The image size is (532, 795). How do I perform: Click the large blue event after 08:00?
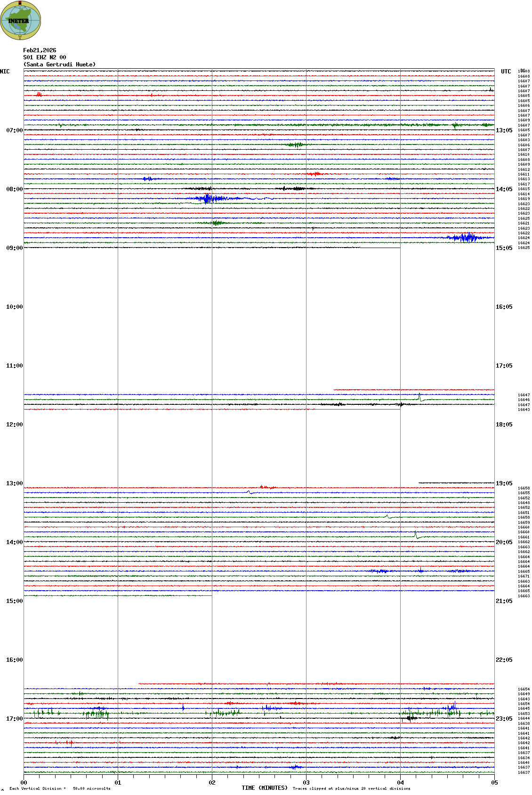[x=208, y=199]
